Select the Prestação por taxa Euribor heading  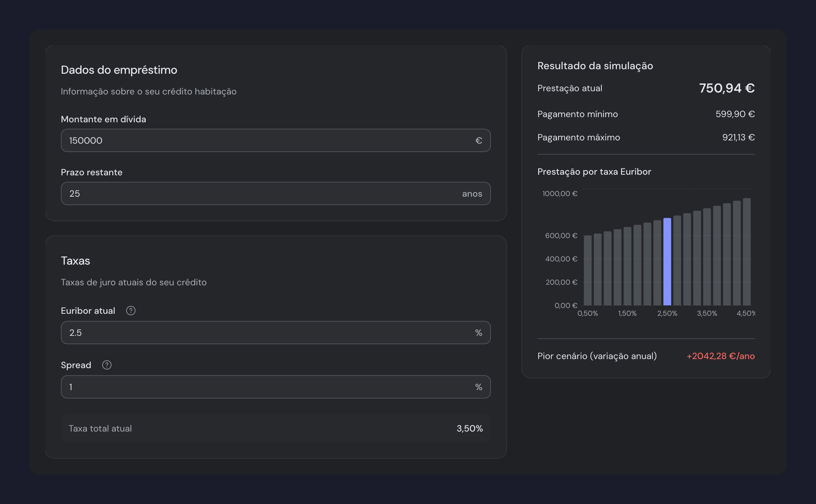[594, 172]
